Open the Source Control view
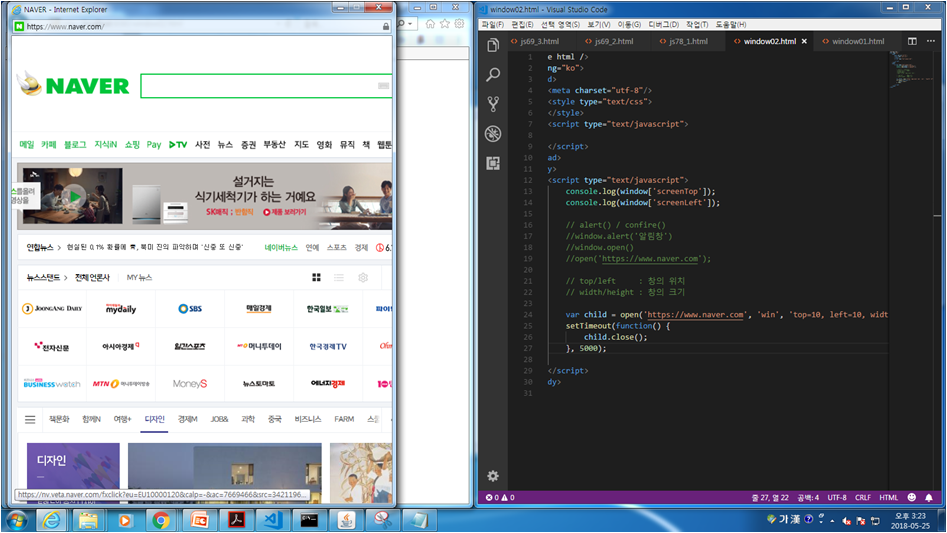 pyautogui.click(x=493, y=104)
